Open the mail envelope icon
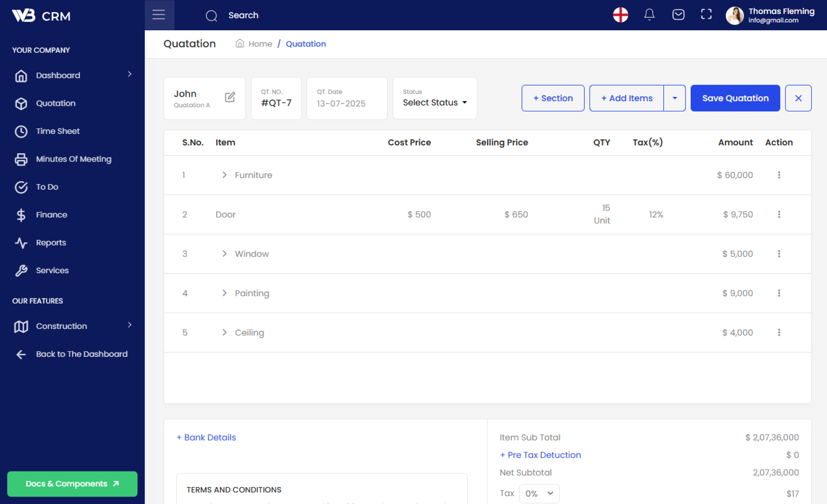 click(x=678, y=15)
